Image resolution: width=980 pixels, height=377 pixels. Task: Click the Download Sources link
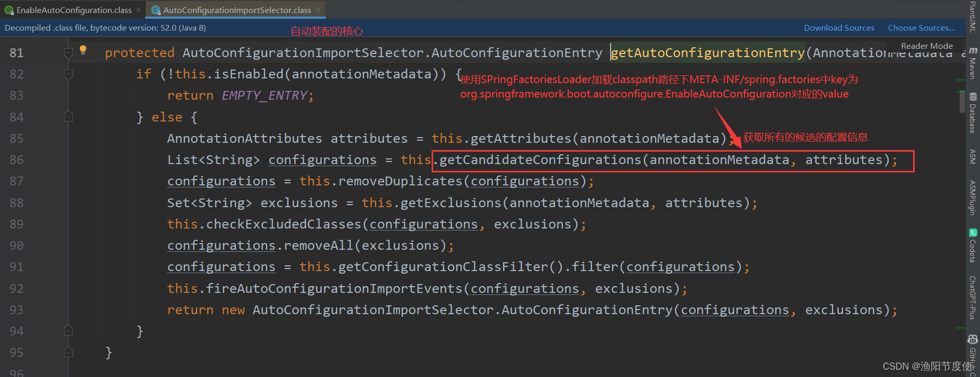(839, 28)
